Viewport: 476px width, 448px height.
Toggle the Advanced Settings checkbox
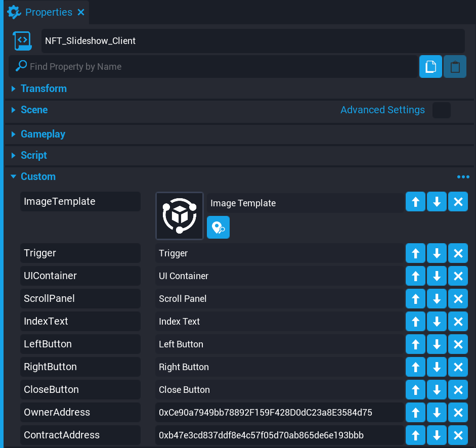441,110
